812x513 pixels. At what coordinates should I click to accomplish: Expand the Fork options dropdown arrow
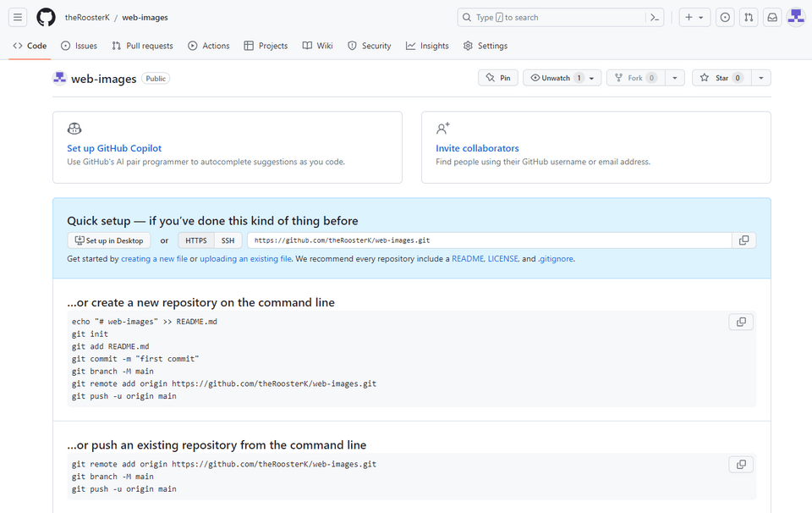tap(675, 78)
